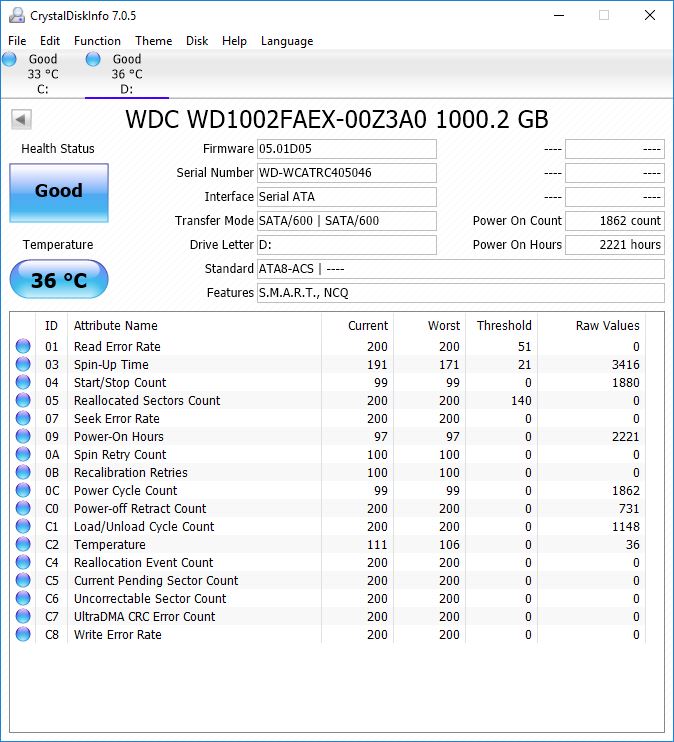Minimize the CrystalDiskInfo window
The image size is (674, 742).
click(559, 15)
